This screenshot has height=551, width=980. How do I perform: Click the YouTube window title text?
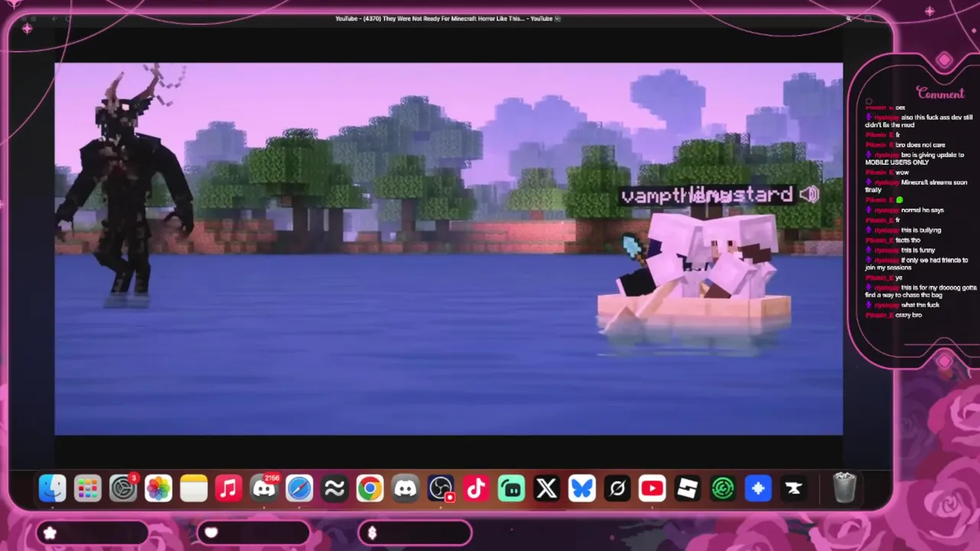(448, 18)
